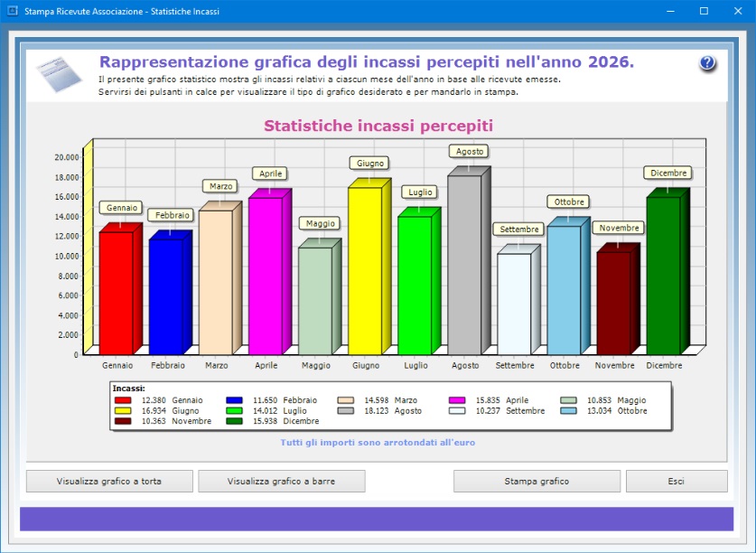Click the legend value 16.934 for Giugno
The width and height of the screenshot is (756, 553).
tap(154, 410)
